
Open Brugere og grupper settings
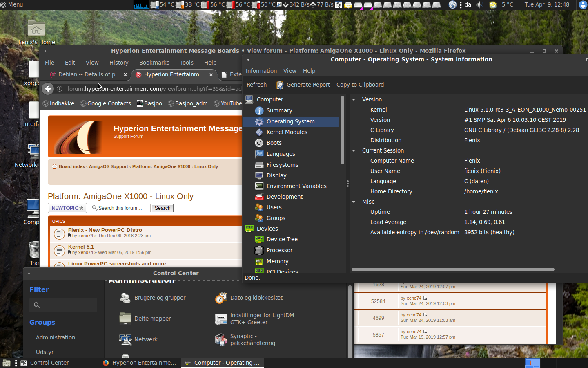pos(160,298)
